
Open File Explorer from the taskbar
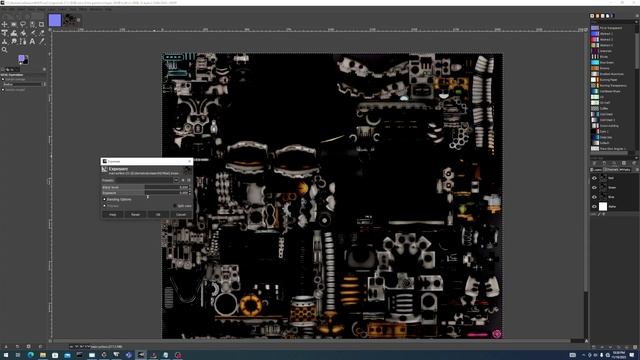[x=42, y=355]
